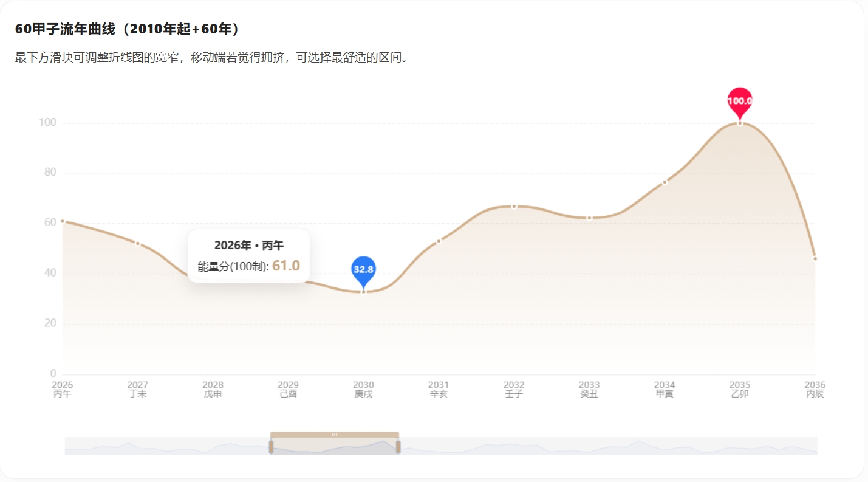Click the data point above 2031 辛亥
Screen dimensions: 868x482
click(x=439, y=240)
